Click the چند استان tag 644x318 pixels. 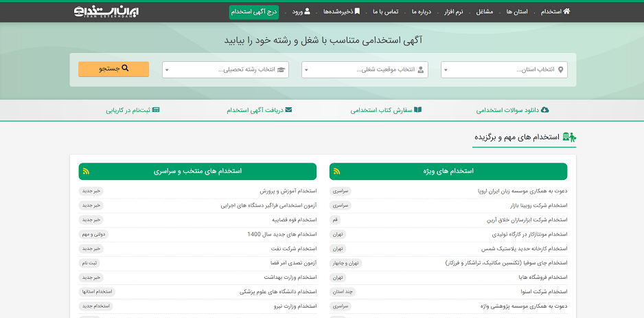pos(343,292)
